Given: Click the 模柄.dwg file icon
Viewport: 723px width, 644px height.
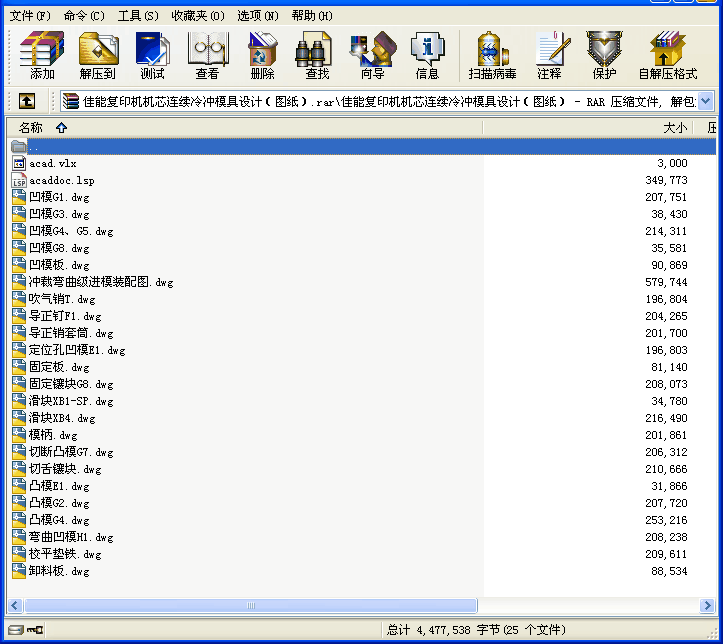Looking at the screenshot, I should tap(18, 435).
